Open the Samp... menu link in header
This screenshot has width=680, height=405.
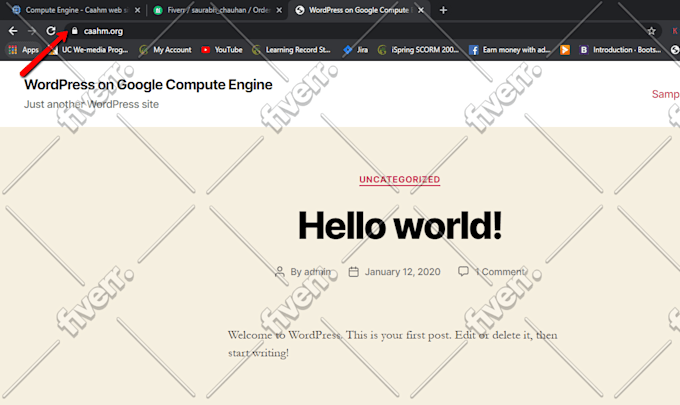[x=666, y=94]
